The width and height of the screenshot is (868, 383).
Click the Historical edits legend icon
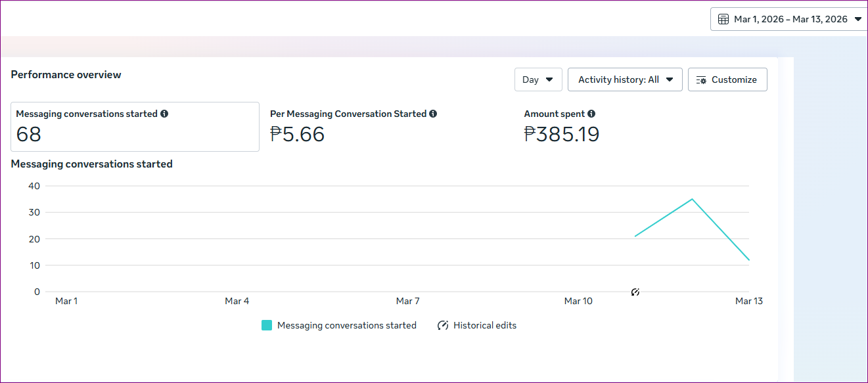[x=443, y=325]
